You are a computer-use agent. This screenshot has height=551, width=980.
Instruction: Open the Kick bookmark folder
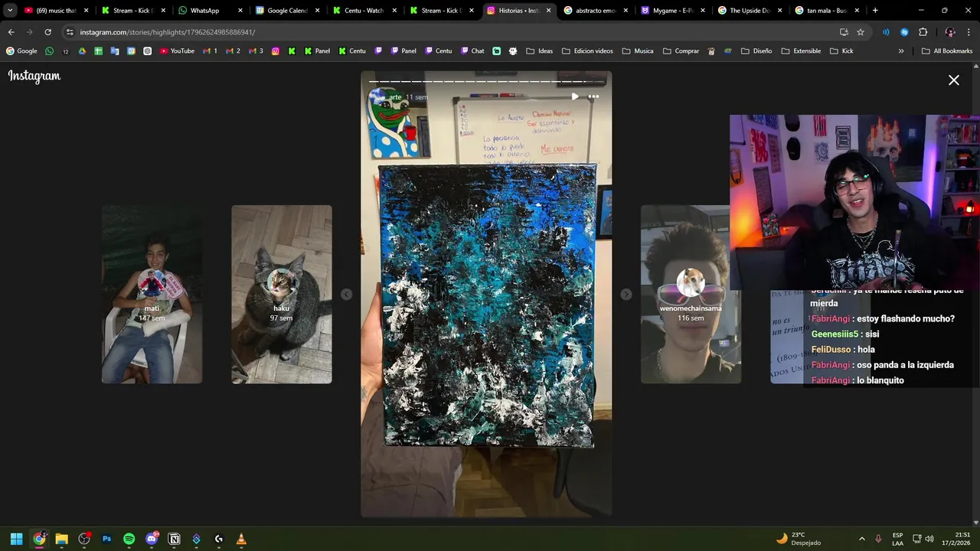pos(841,51)
